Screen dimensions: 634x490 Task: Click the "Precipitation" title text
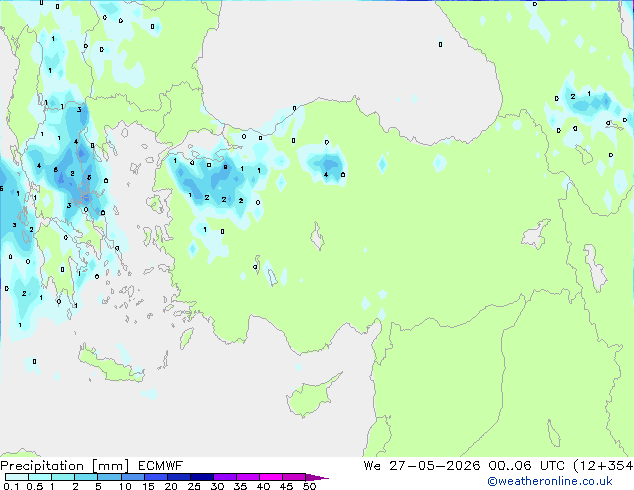point(42,466)
